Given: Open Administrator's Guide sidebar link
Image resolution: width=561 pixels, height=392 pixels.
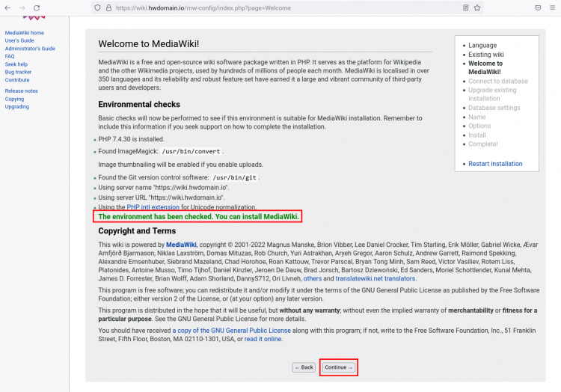Looking at the screenshot, I should click(x=30, y=49).
